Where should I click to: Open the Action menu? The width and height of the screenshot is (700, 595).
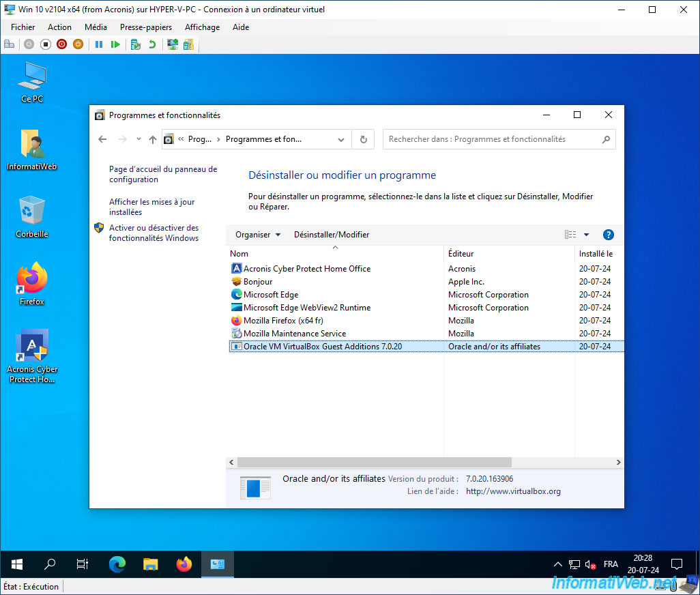click(x=59, y=27)
